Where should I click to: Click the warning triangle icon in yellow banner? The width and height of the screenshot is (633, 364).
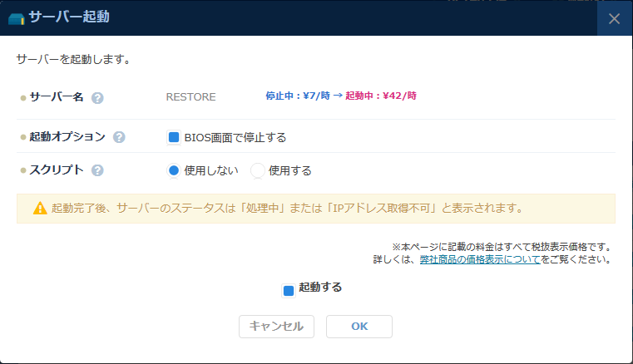tap(40, 209)
